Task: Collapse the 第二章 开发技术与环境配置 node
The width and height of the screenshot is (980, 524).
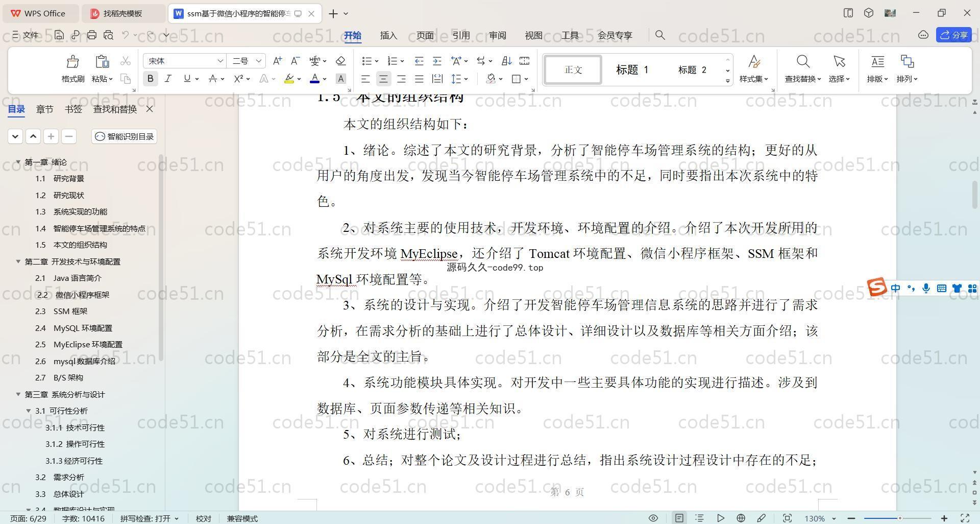Action: 18,261
